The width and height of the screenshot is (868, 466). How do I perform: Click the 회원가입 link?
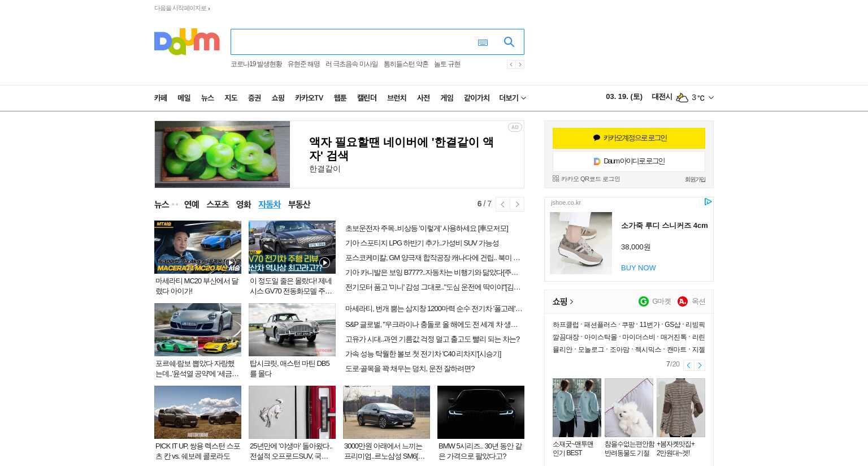coord(695,179)
